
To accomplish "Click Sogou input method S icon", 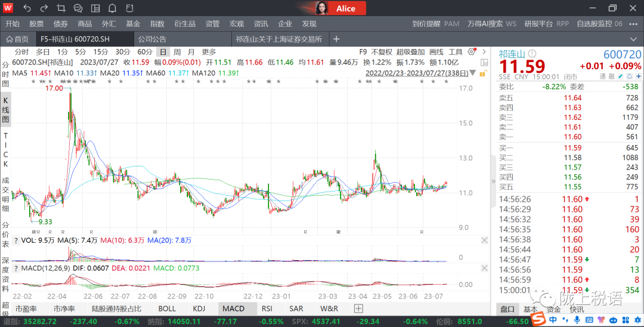I will pyautogui.click(x=538, y=319).
